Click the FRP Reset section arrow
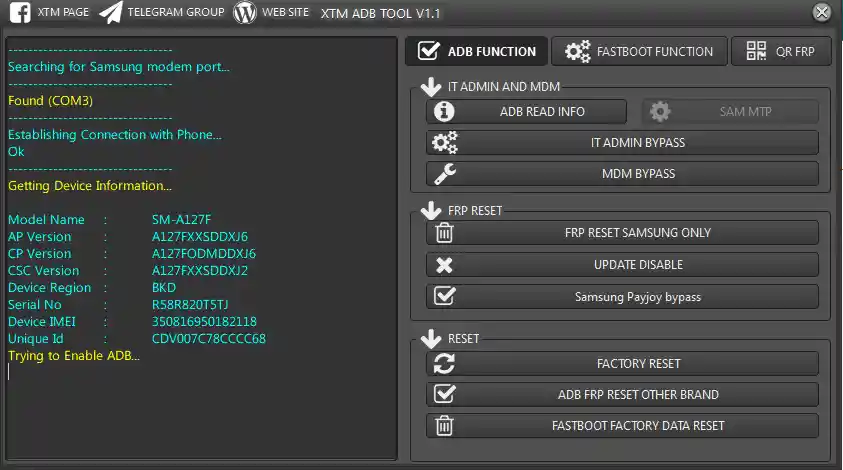The height and width of the screenshot is (470, 843). click(x=432, y=211)
